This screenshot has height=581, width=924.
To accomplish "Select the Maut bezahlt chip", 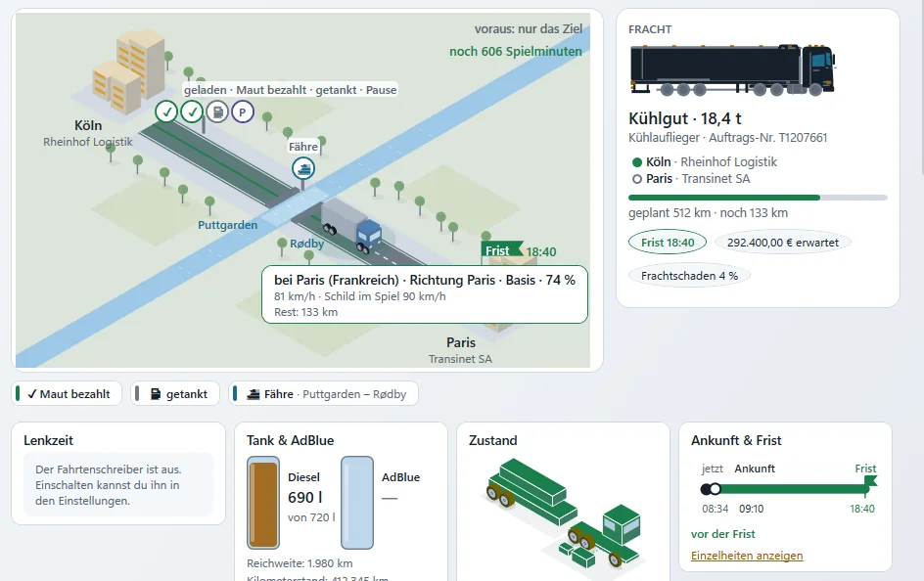I will pyautogui.click(x=67, y=394).
